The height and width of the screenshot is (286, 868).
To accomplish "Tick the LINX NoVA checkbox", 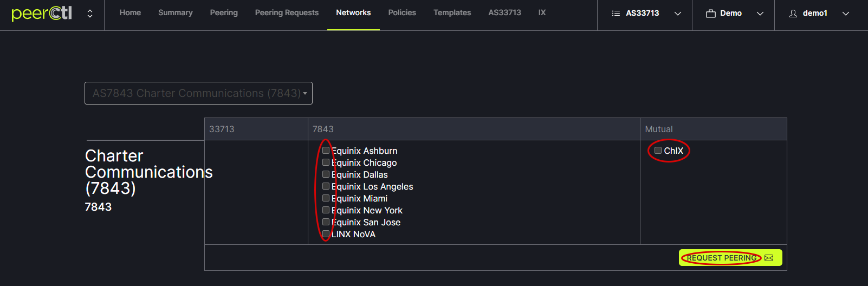I will click(326, 234).
